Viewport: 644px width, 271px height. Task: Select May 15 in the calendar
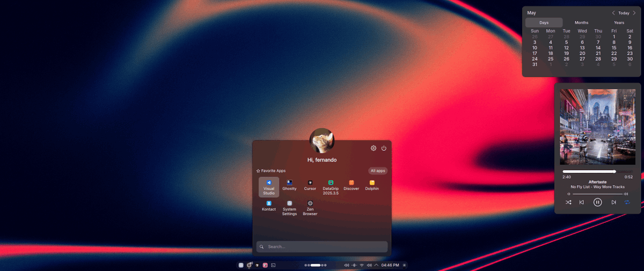(x=614, y=48)
